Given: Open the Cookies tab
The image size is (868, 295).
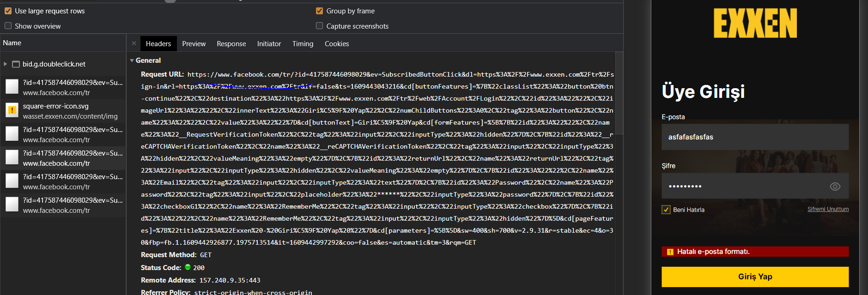Looking at the screenshot, I should [x=337, y=44].
